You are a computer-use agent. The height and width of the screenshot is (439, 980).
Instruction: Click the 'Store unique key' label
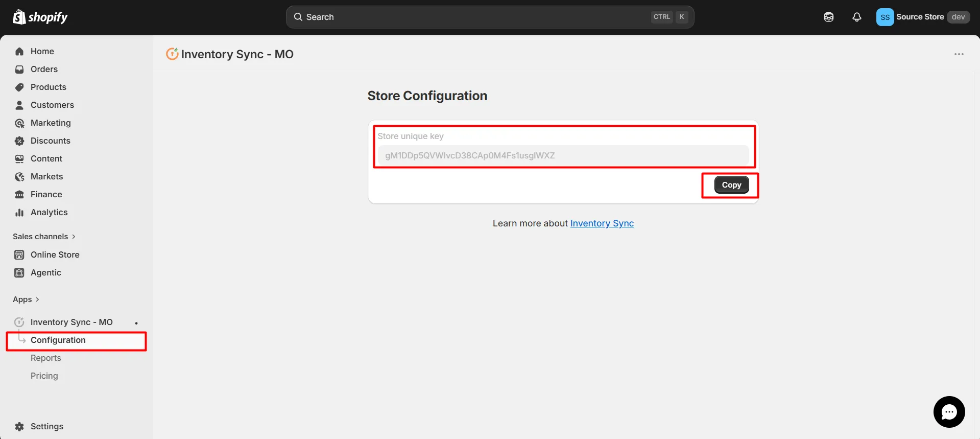point(411,136)
